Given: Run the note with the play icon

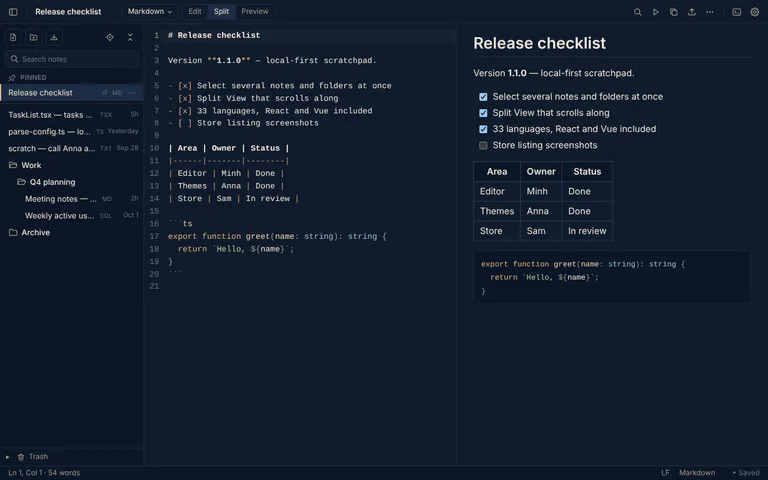Looking at the screenshot, I should pyautogui.click(x=655, y=12).
